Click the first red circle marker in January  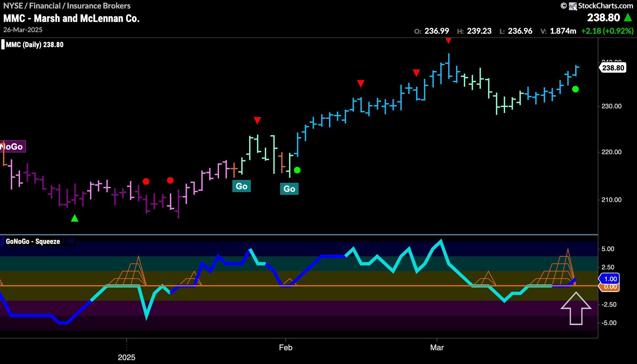[146, 181]
